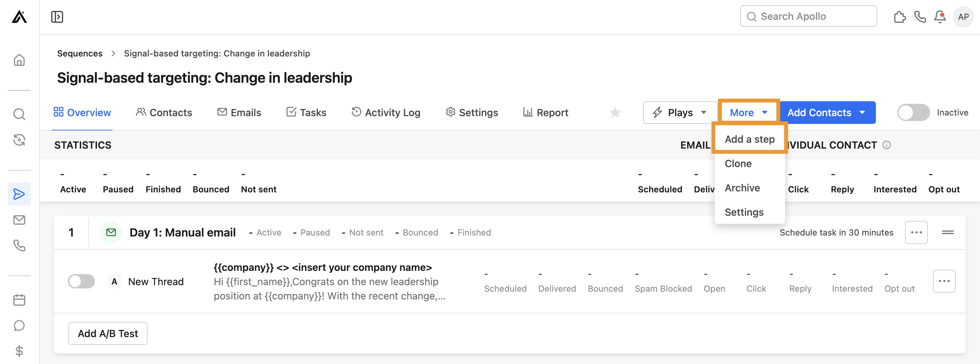Viewport: 980px width, 364px height.
Task: Click the phone icon in the left sidebar
Action: 19,246
